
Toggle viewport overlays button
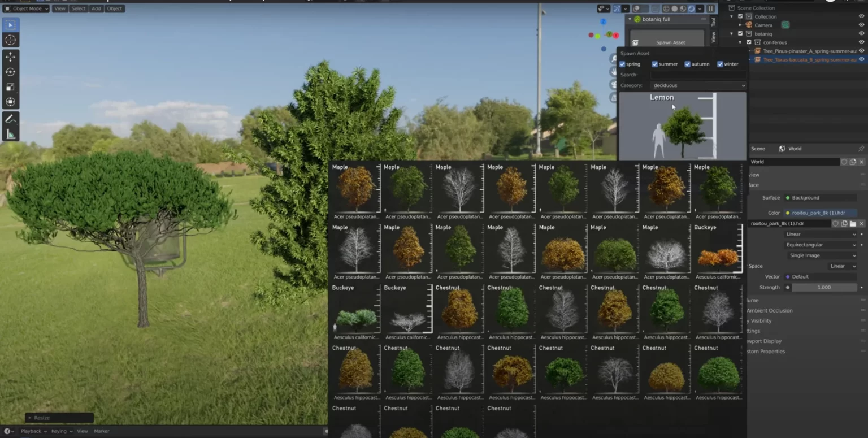(x=636, y=8)
